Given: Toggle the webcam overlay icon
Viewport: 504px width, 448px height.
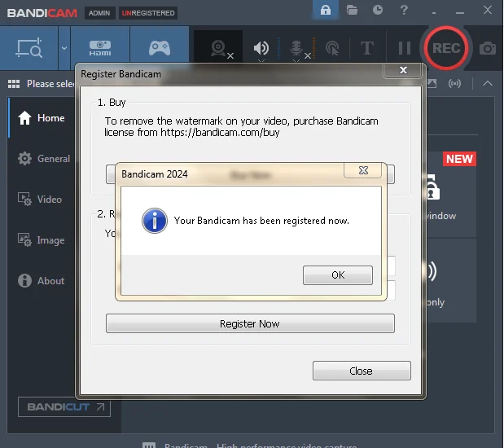Looking at the screenshot, I should point(220,48).
